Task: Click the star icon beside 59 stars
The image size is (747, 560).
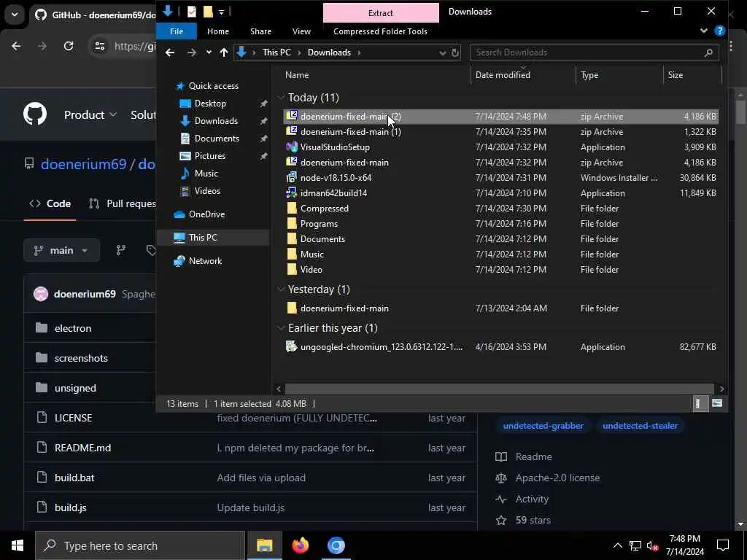Action: (501, 521)
